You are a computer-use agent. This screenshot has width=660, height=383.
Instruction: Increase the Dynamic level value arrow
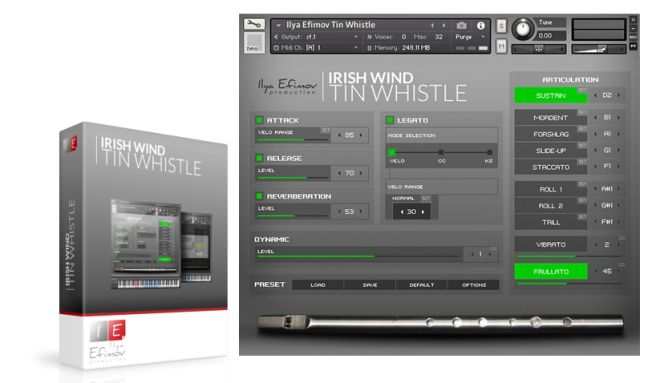[x=489, y=254]
